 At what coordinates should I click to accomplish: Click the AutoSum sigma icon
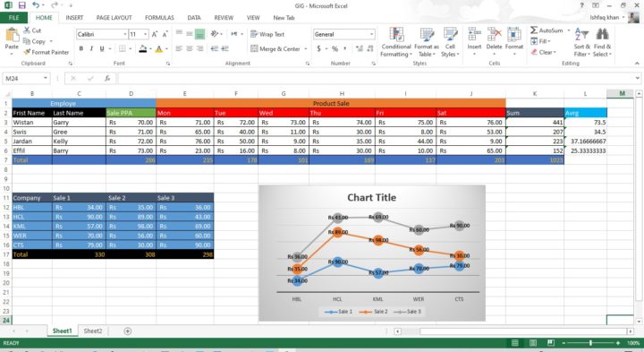point(533,30)
